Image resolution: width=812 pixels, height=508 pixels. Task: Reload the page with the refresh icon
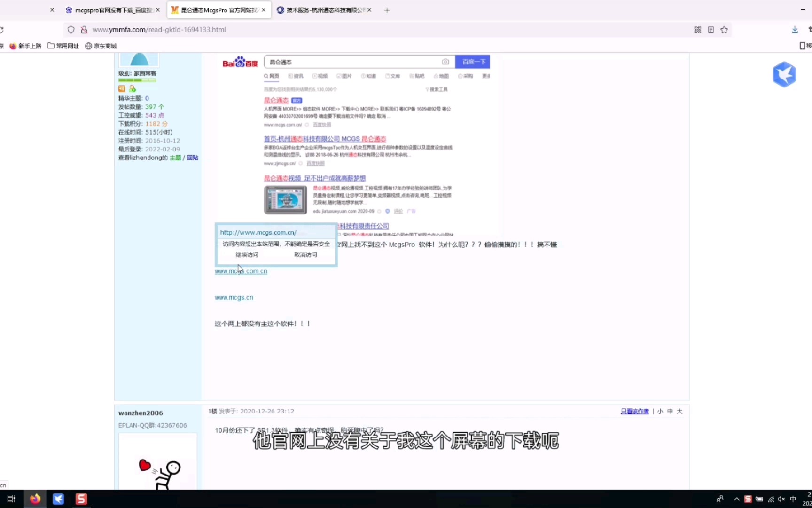1,30
